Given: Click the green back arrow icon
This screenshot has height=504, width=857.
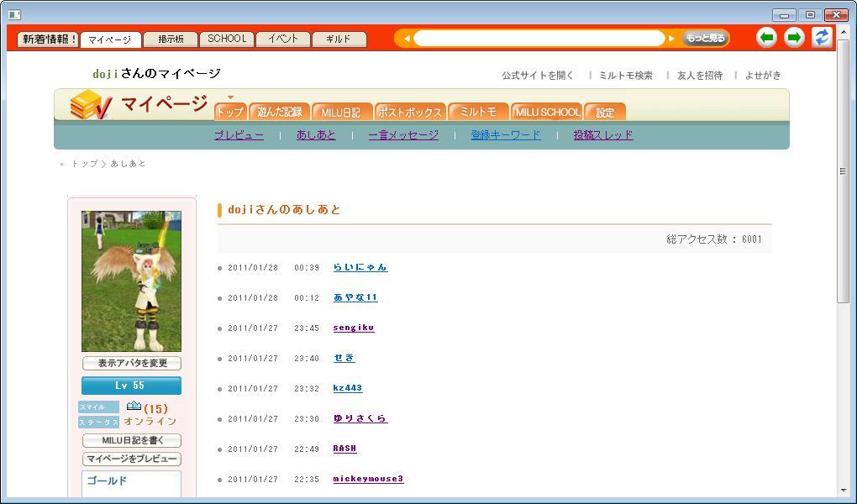Looking at the screenshot, I should [766, 37].
